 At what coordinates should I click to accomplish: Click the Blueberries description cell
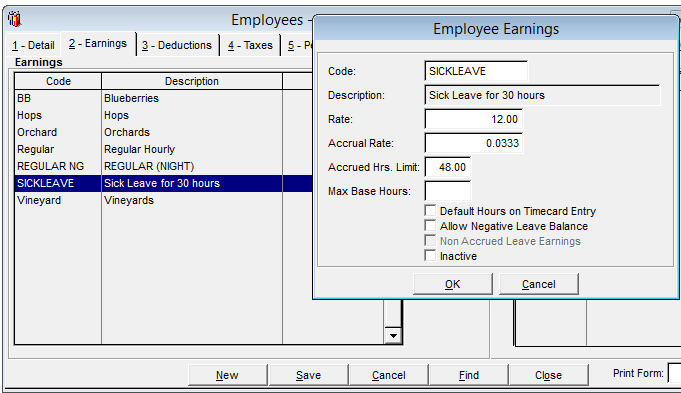tap(192, 98)
